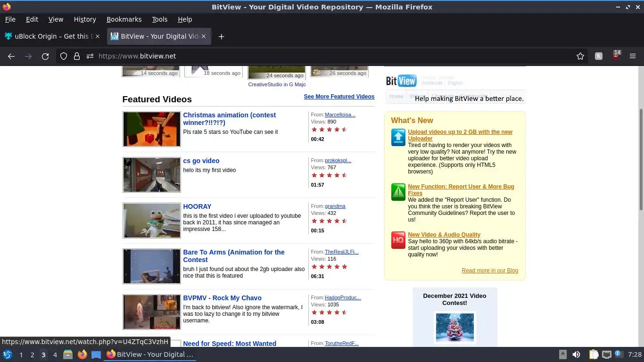Click the BitView logo in the right panel
Screen dimensions: 644x362
tap(401, 81)
